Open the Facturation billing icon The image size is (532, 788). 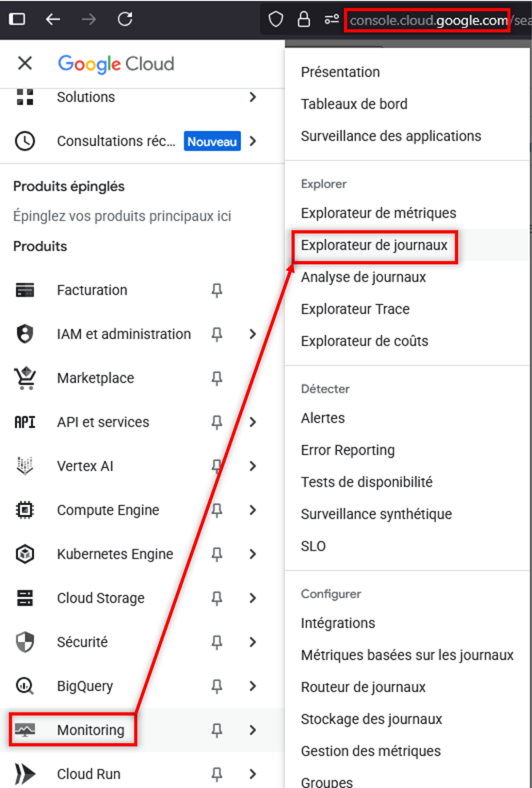(25, 290)
